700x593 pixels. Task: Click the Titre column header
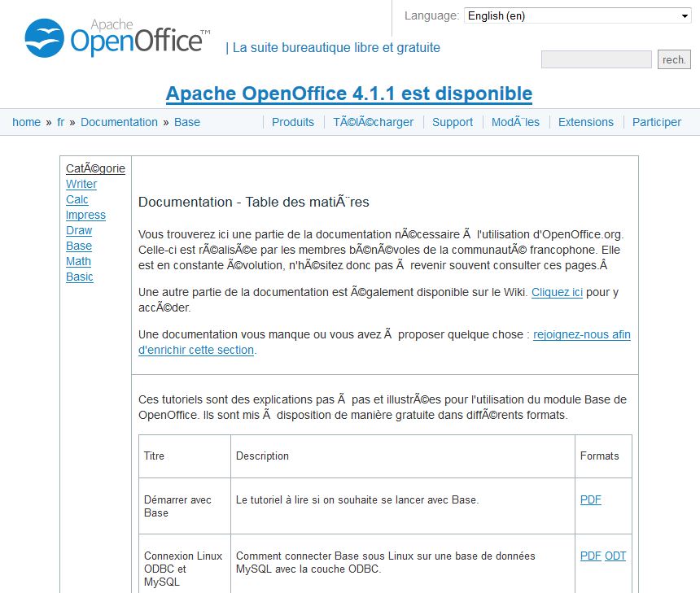154,456
